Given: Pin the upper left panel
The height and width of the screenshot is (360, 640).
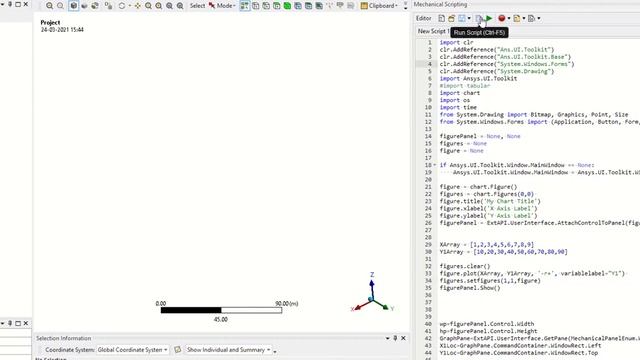Looking at the screenshot, I should pyautogui.click(x=10, y=4).
